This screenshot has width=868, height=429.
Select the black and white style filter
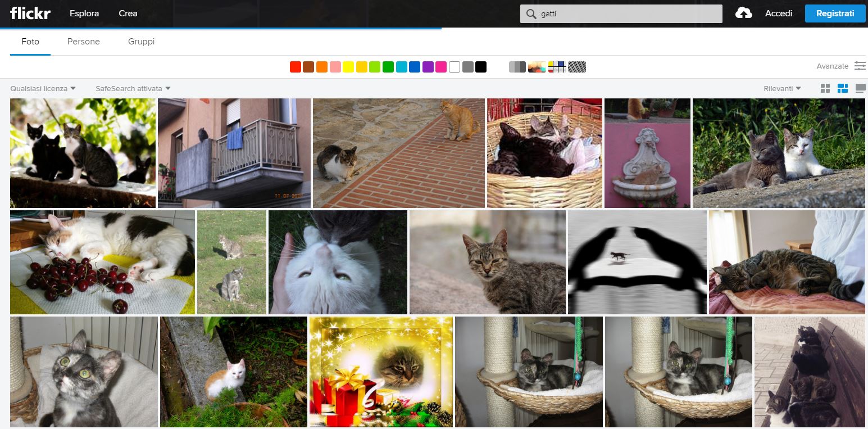[517, 67]
